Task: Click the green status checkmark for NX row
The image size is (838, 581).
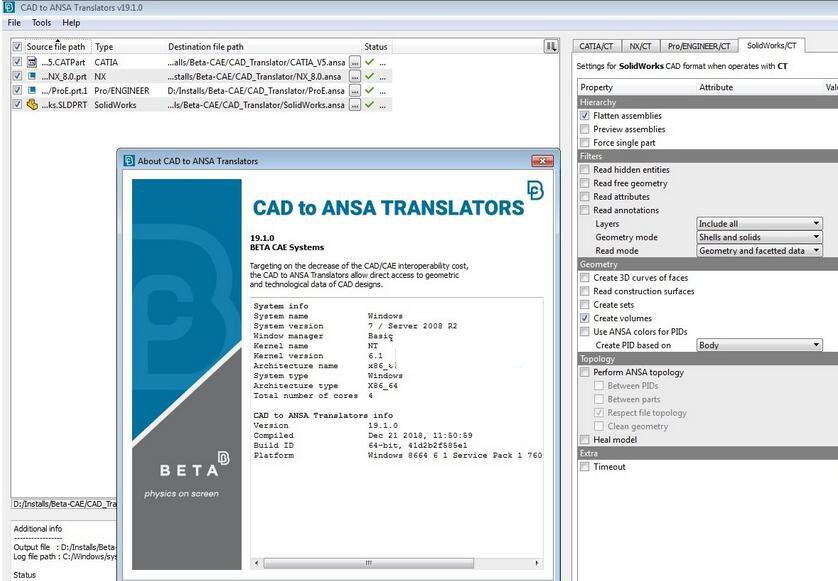Action: (369, 76)
